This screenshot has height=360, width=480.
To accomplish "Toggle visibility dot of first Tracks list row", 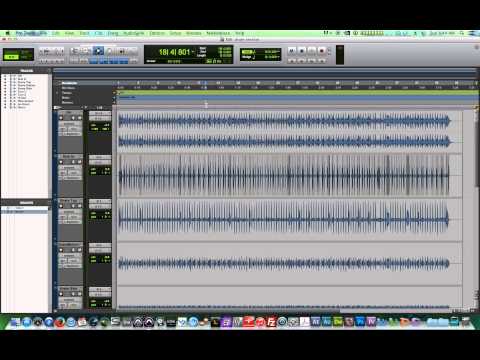I will click(5, 76).
